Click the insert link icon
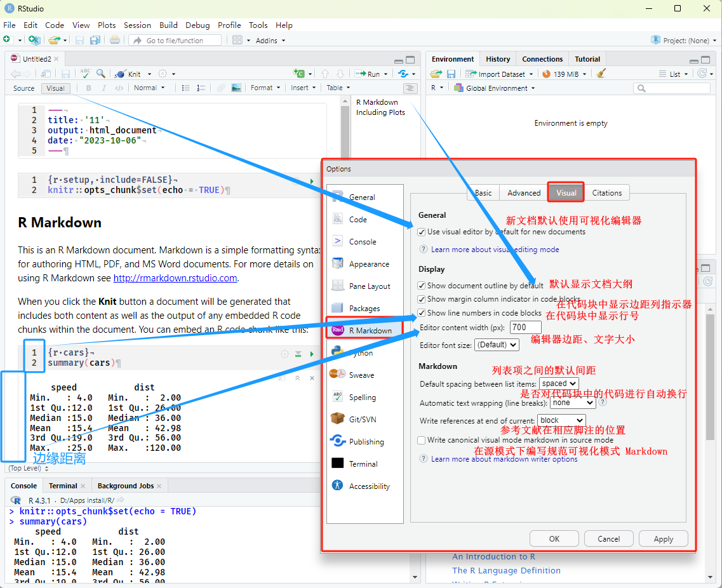Screen dimensions: 722x588 [221, 88]
